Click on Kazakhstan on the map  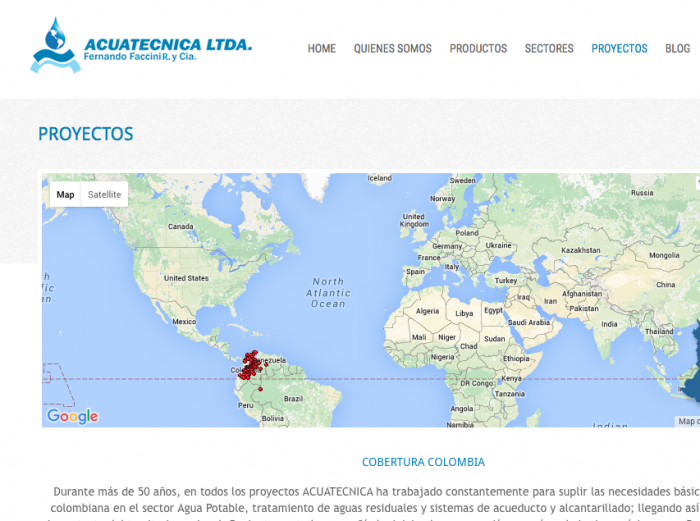[x=580, y=250]
